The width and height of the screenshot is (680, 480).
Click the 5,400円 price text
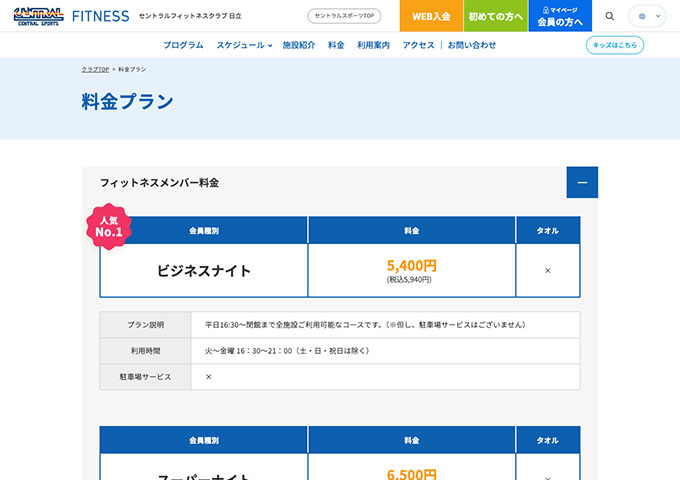(x=412, y=265)
